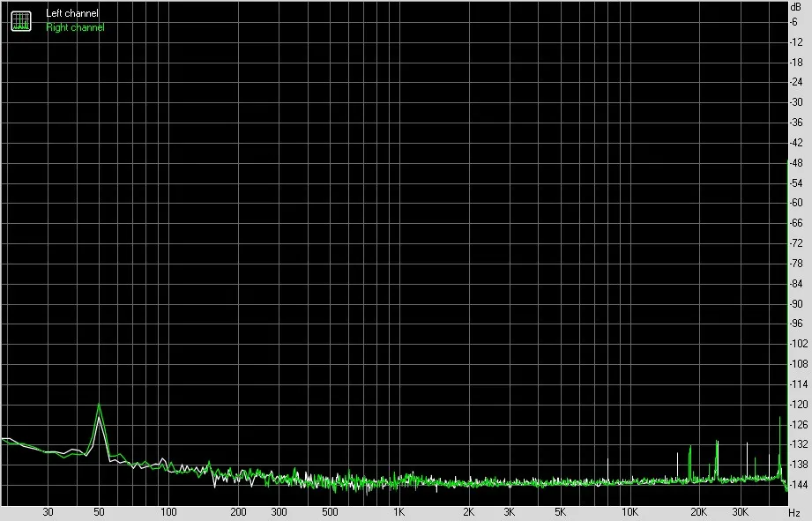Image resolution: width=812 pixels, height=521 pixels.
Task: Click the spectrum graph icon in the legend
Action: [x=21, y=20]
